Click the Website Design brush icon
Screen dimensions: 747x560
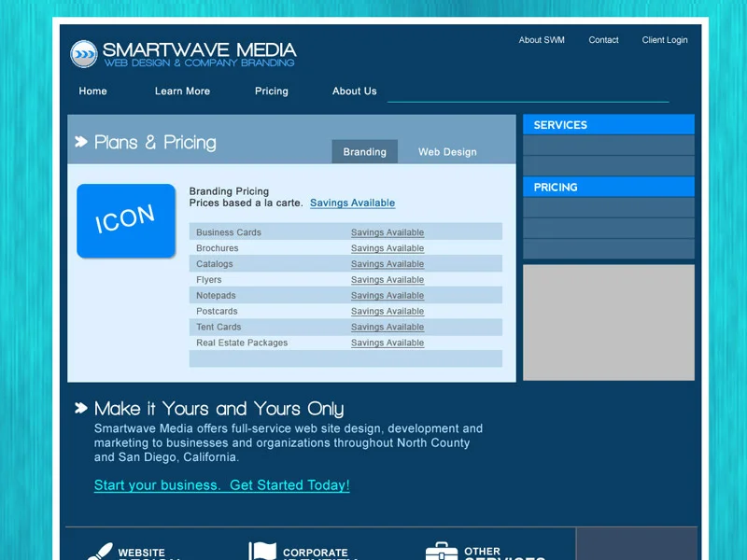[x=100, y=552]
